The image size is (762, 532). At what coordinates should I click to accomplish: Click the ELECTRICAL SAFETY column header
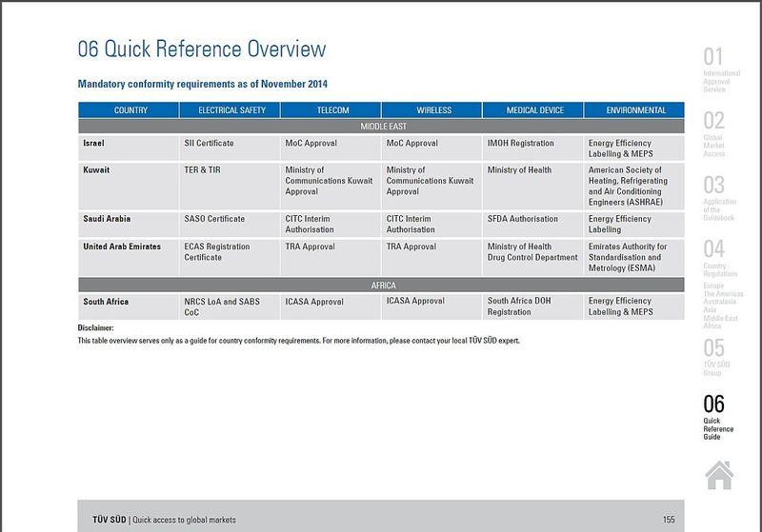(230, 110)
